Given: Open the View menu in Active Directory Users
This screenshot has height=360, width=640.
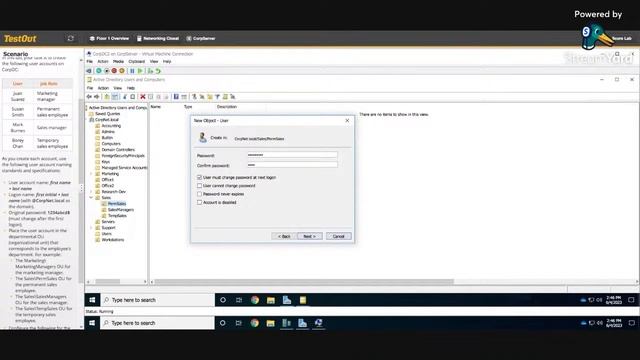Looking at the screenshot, I should click(x=118, y=88).
